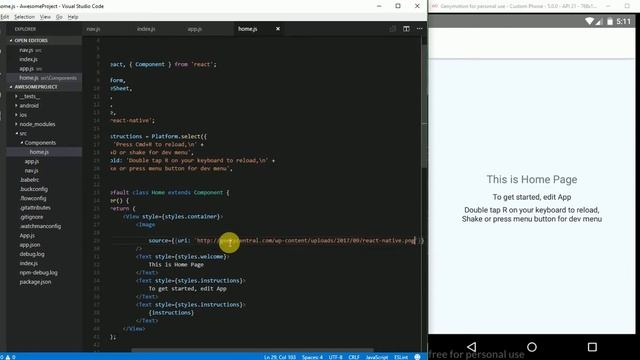Image resolution: width=640 pixels, height=360 pixels.
Task: Click the Wi-Fi icon in emulator status bar
Action: [x=589, y=21]
